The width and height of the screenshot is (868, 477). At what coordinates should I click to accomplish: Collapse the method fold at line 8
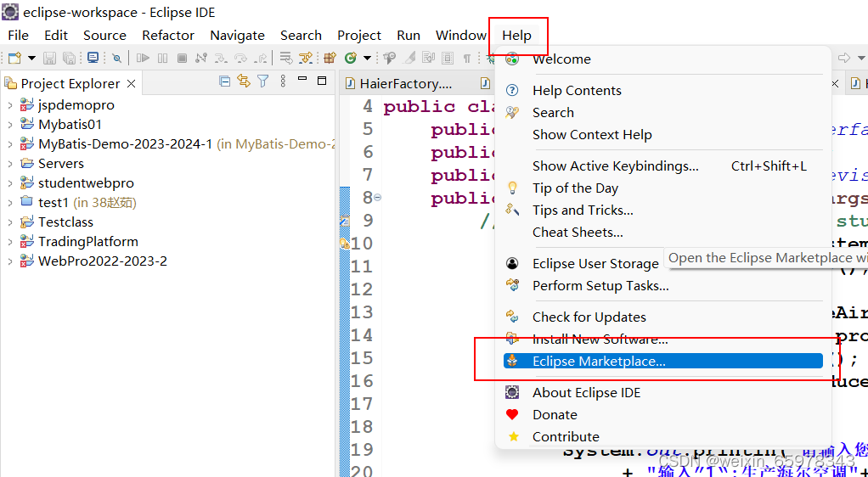pos(378,198)
